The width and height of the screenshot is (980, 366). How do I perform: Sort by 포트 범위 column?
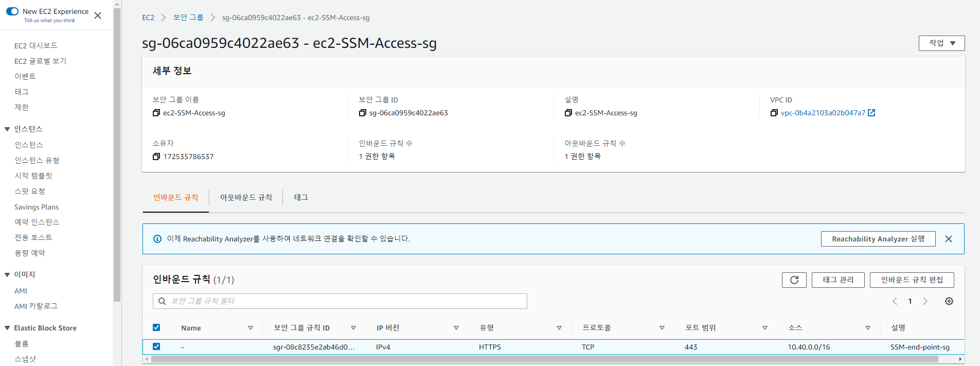tap(765, 328)
